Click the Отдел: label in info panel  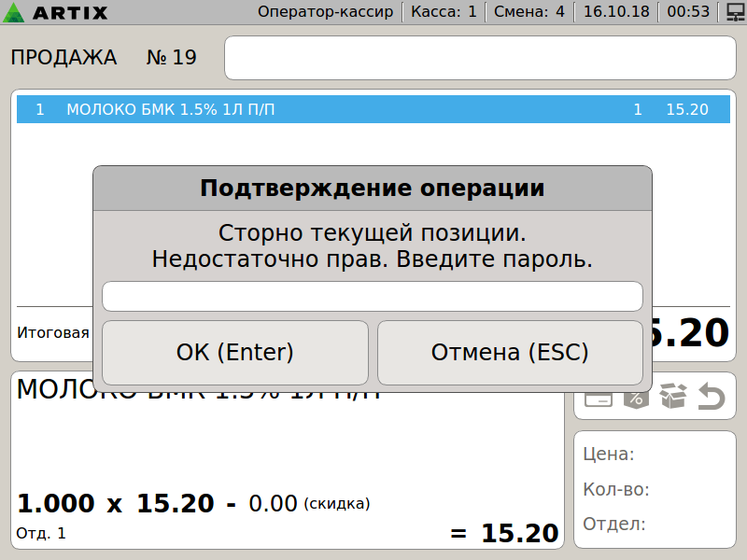pos(613,524)
